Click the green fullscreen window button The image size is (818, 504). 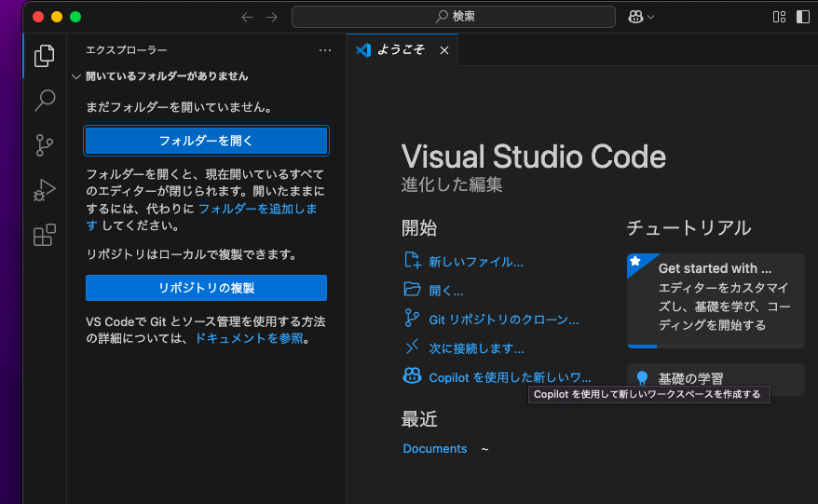[x=75, y=17]
